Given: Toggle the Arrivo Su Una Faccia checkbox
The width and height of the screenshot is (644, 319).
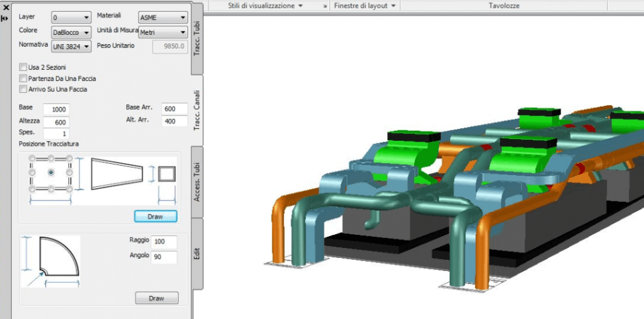Looking at the screenshot, I should click(24, 89).
